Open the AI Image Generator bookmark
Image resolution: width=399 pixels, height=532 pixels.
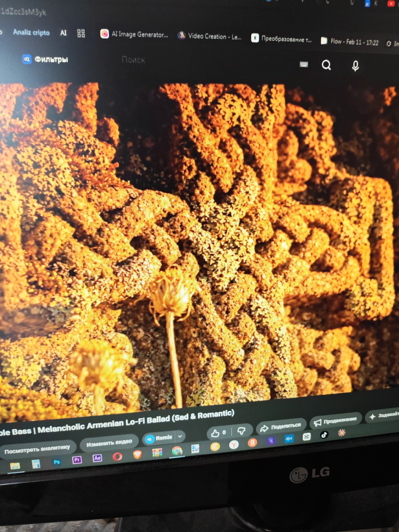click(x=134, y=34)
